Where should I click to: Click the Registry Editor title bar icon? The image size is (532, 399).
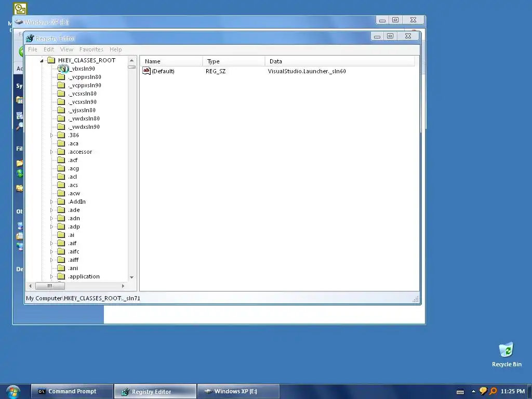(x=30, y=38)
